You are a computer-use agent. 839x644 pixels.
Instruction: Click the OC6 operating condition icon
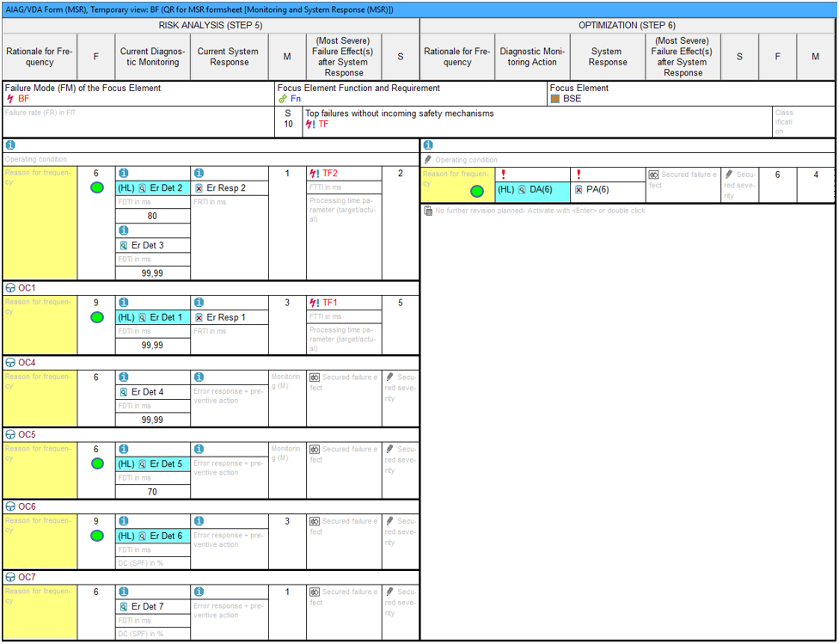click(10, 506)
